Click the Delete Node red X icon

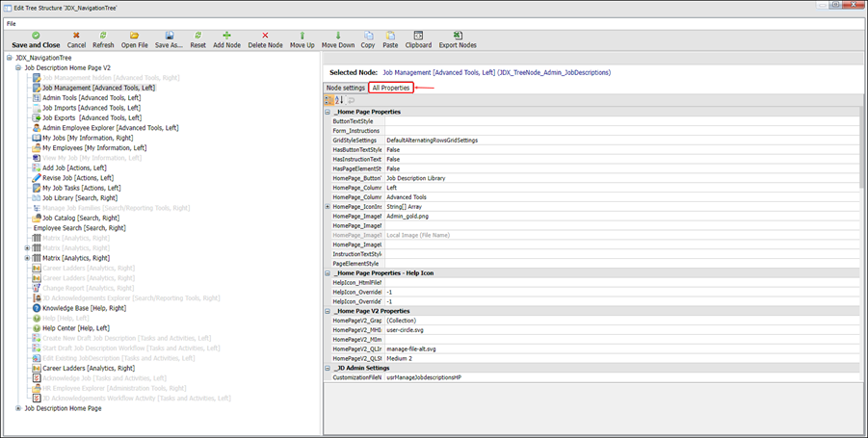[x=265, y=36]
